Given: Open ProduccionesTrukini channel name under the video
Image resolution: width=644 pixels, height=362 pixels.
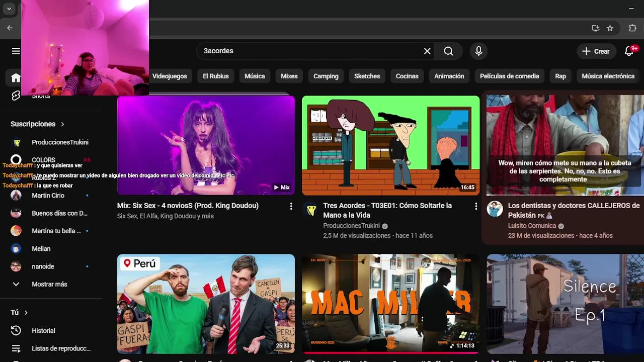Looking at the screenshot, I should coord(351,226).
